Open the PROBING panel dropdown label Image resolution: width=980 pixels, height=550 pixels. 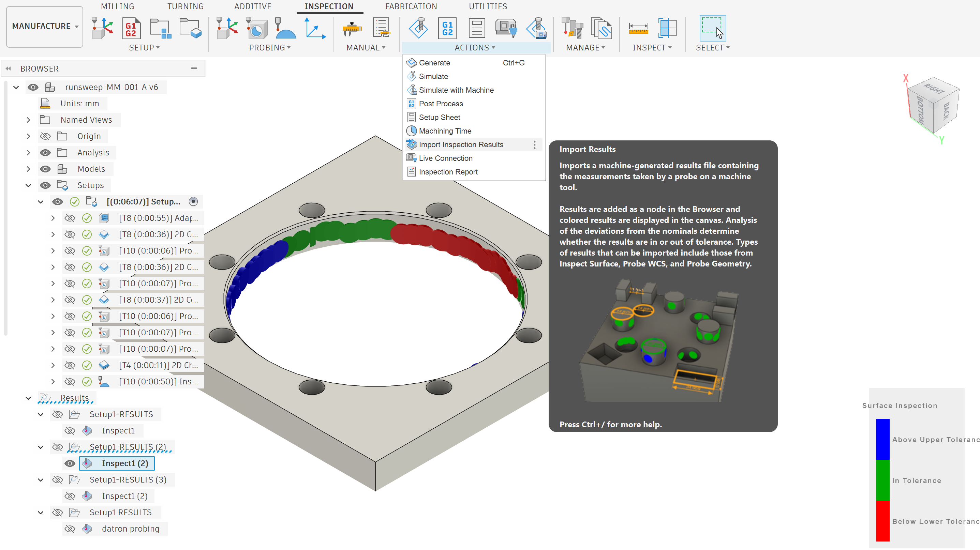270,47
